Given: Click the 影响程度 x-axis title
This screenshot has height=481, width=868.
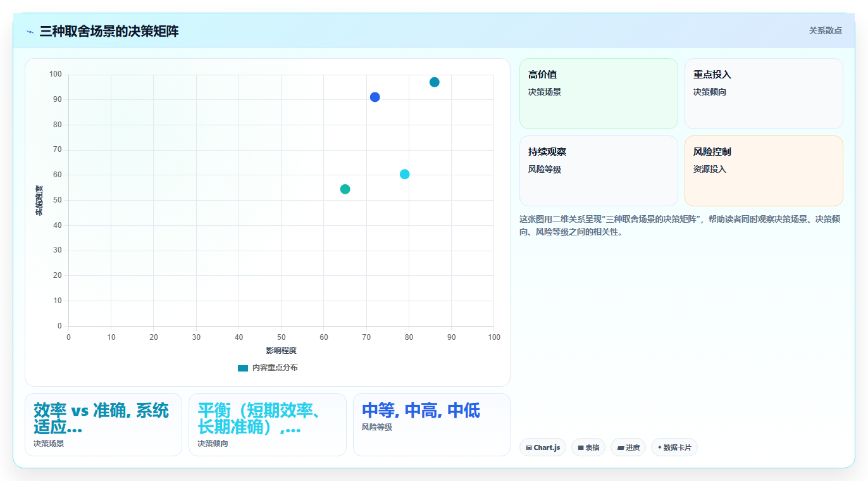Looking at the screenshot, I should click(x=281, y=350).
